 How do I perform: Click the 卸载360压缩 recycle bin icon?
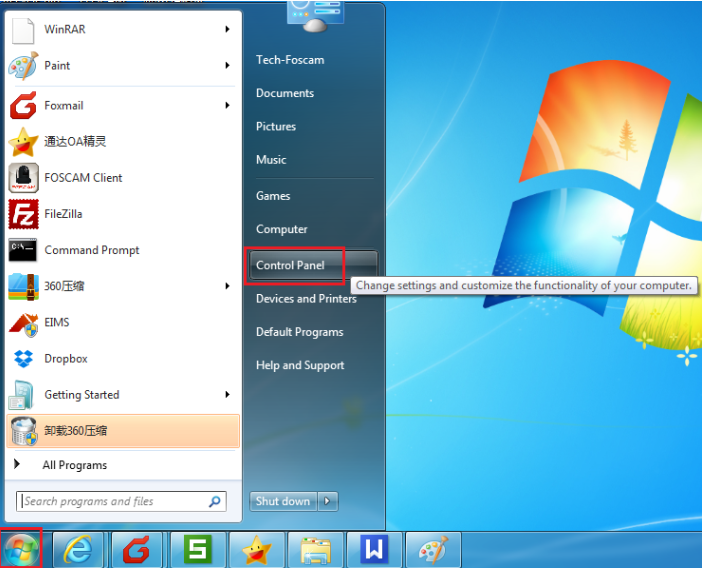[23, 431]
